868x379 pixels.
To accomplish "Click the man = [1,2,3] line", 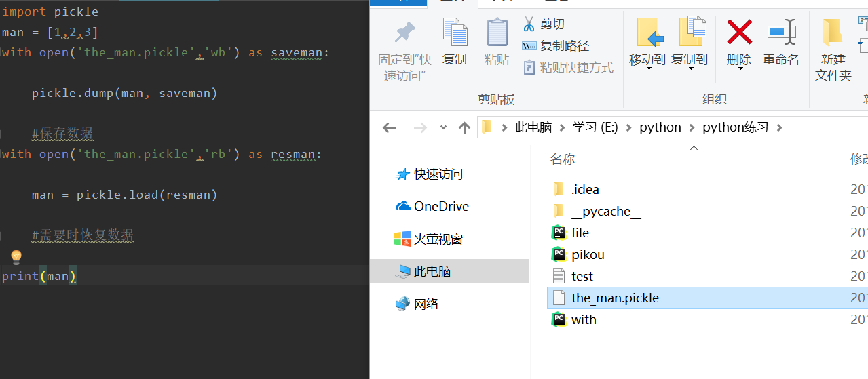I will pos(50,32).
